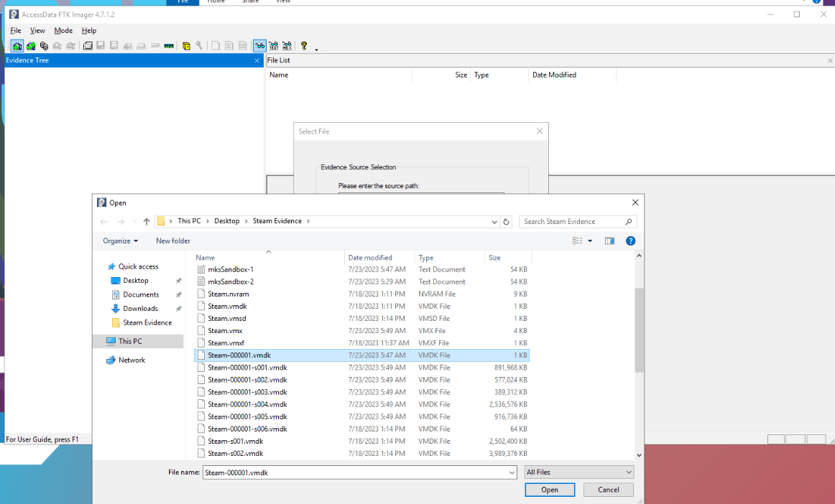835x504 pixels.
Task: Click the blue help icon in Open dialog
Action: 630,241
